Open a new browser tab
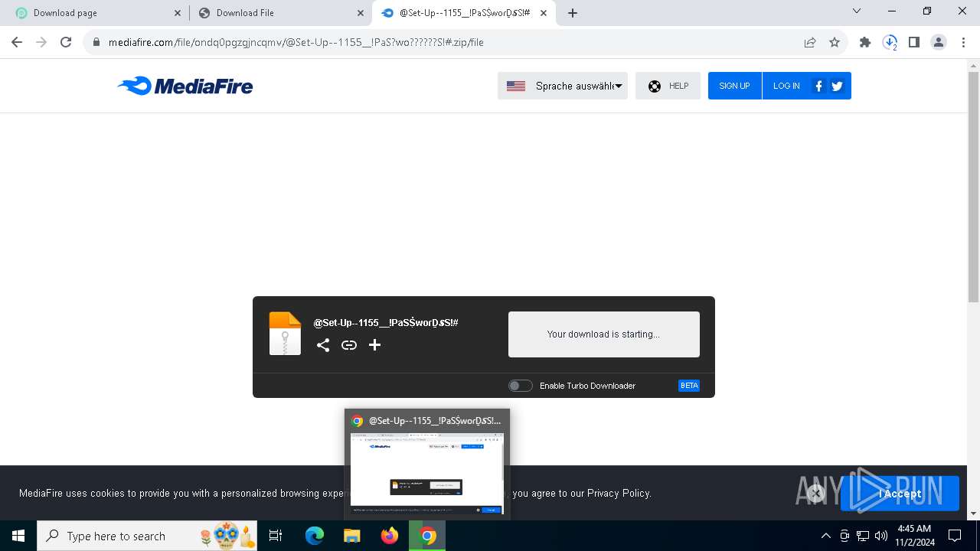This screenshot has height=551, width=980. point(573,13)
